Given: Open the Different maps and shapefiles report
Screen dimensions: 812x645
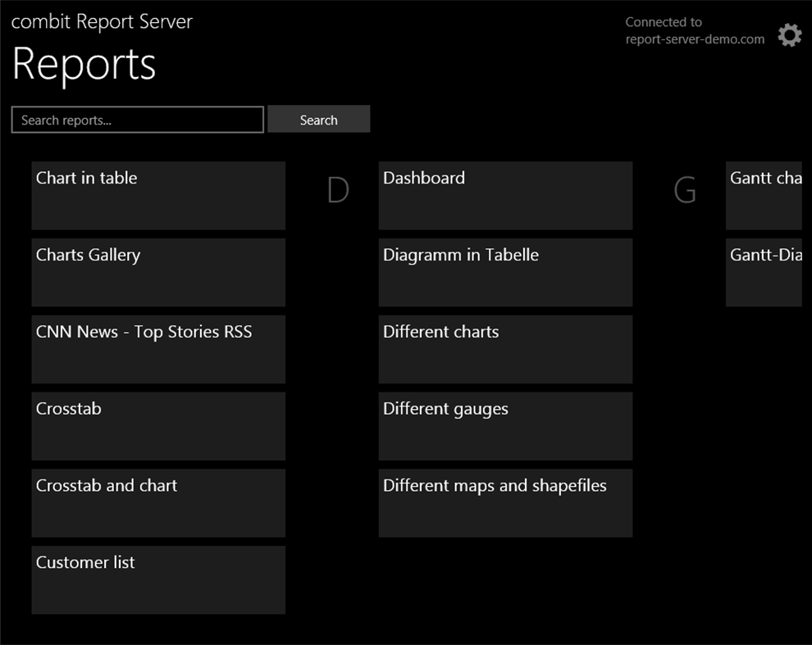Looking at the screenshot, I should [x=504, y=502].
